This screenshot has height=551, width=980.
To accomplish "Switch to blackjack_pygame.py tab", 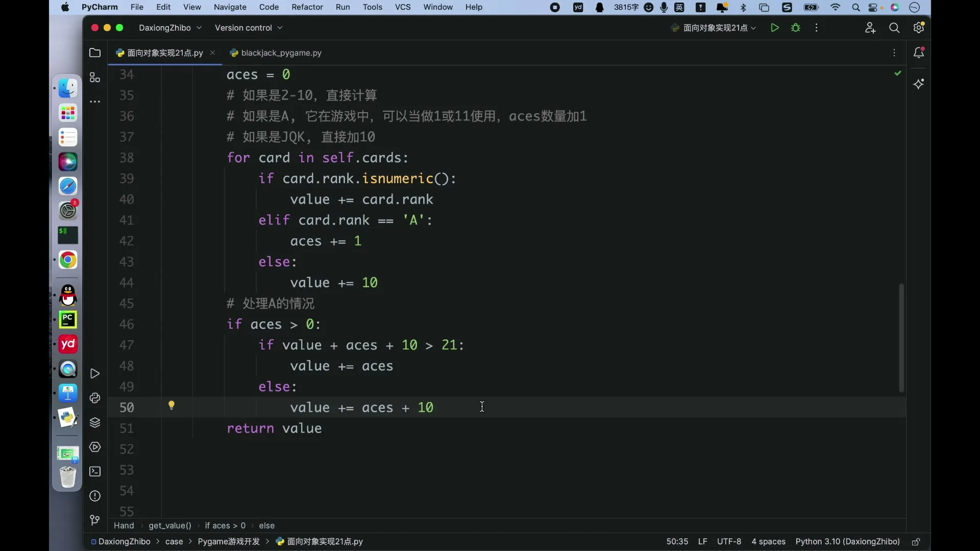I will point(276,53).
